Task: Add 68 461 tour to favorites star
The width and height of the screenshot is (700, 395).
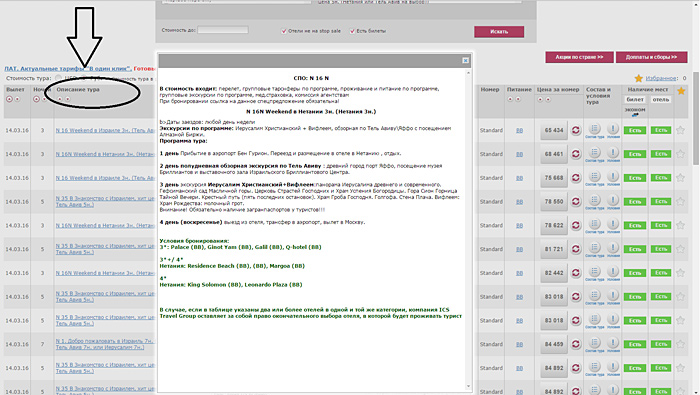Action: click(x=680, y=154)
